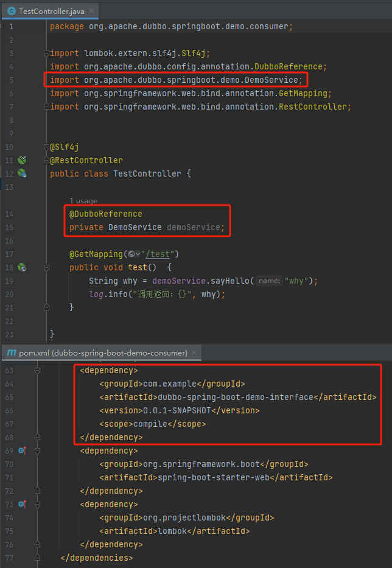Click the fold end marker on line 21
This screenshot has height=568, width=392.
(x=46, y=307)
